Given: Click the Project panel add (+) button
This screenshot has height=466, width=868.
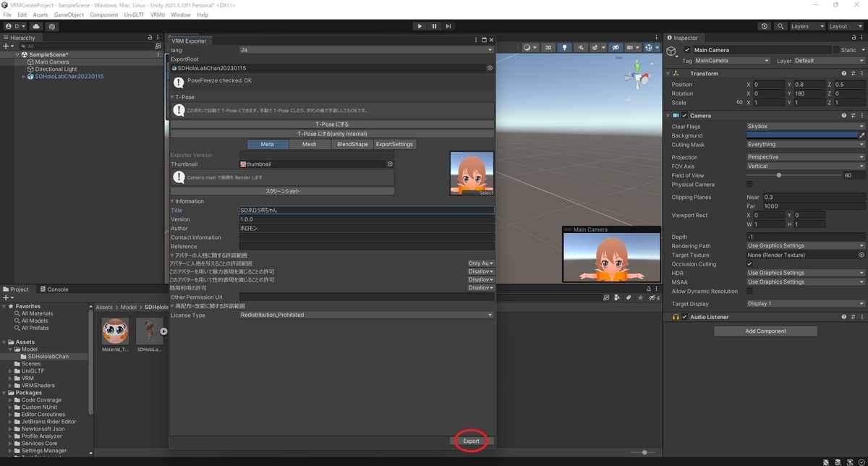Looking at the screenshot, I should point(7,297).
